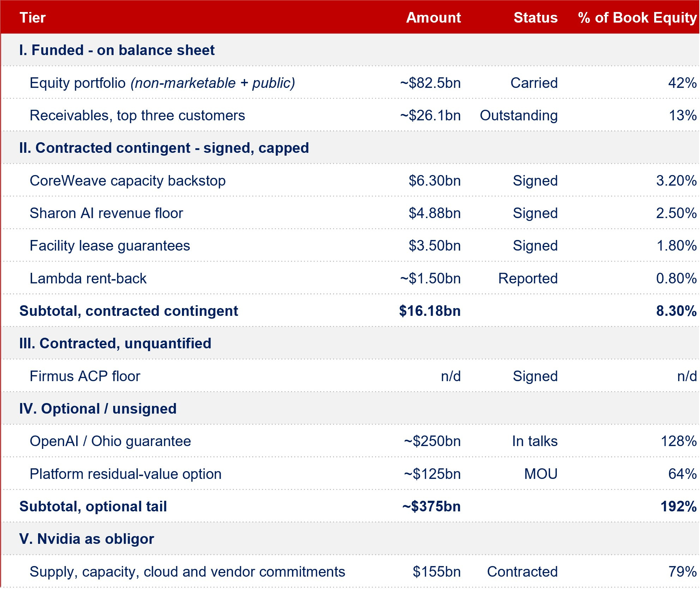The image size is (700, 589).
Task: Click the "3.20%" book equity cell
Action: [x=676, y=181]
